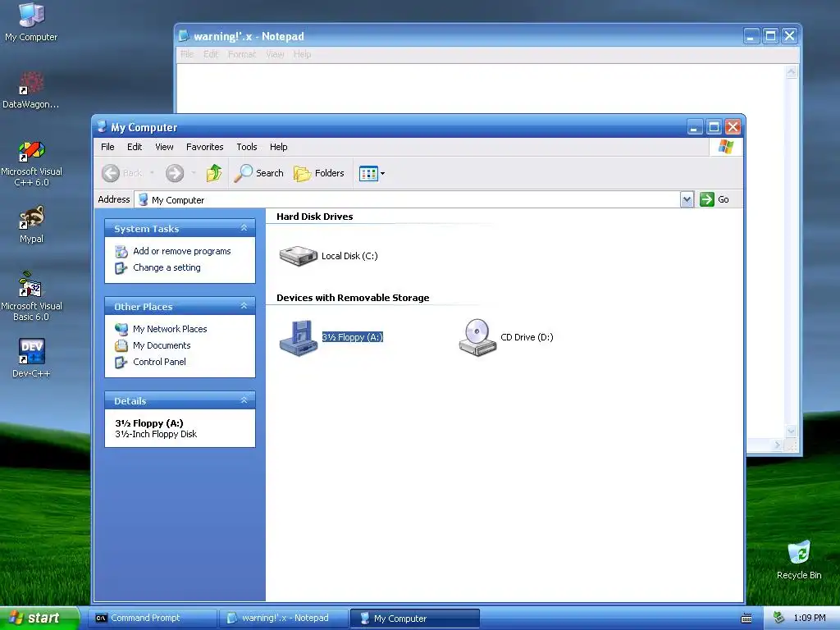Go up one folder level
This screenshot has height=630, width=840.
(x=214, y=173)
